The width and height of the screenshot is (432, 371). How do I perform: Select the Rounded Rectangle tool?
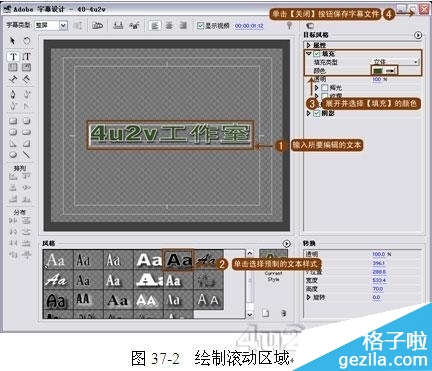pyautogui.click(x=26, y=132)
